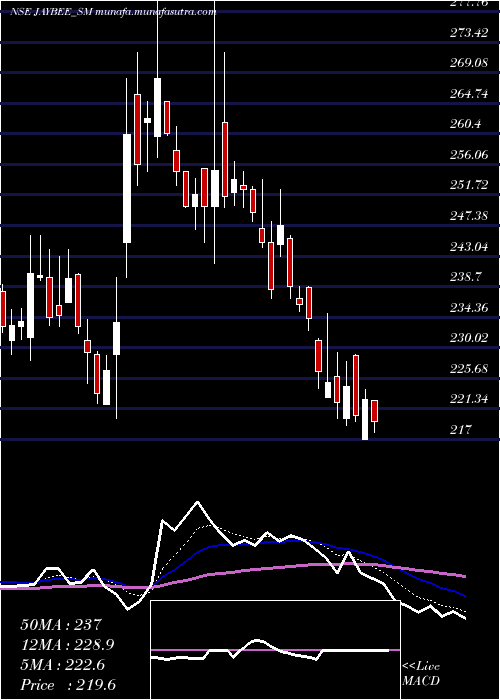
Task: Click the tall white breakout candle near 260
Action: [x=127, y=188]
